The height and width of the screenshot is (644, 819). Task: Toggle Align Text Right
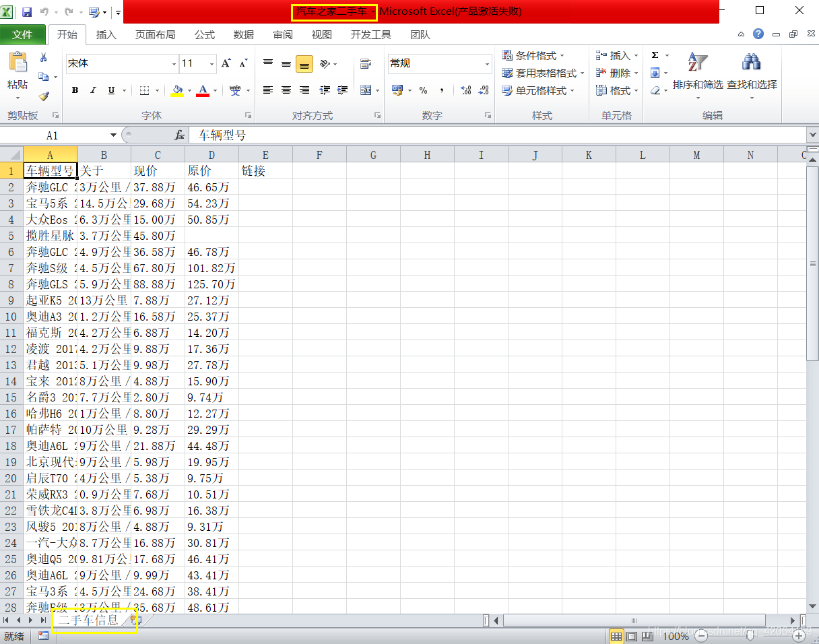coord(304,90)
